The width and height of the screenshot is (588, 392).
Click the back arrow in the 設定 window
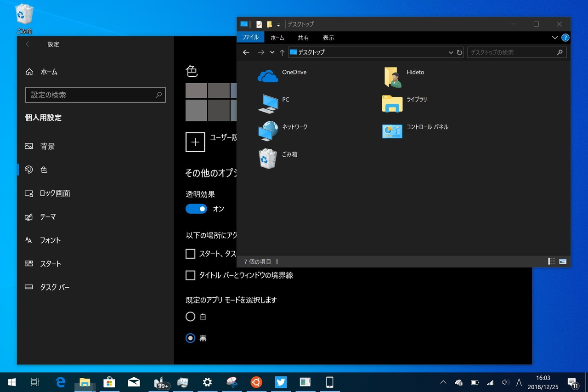click(x=29, y=44)
